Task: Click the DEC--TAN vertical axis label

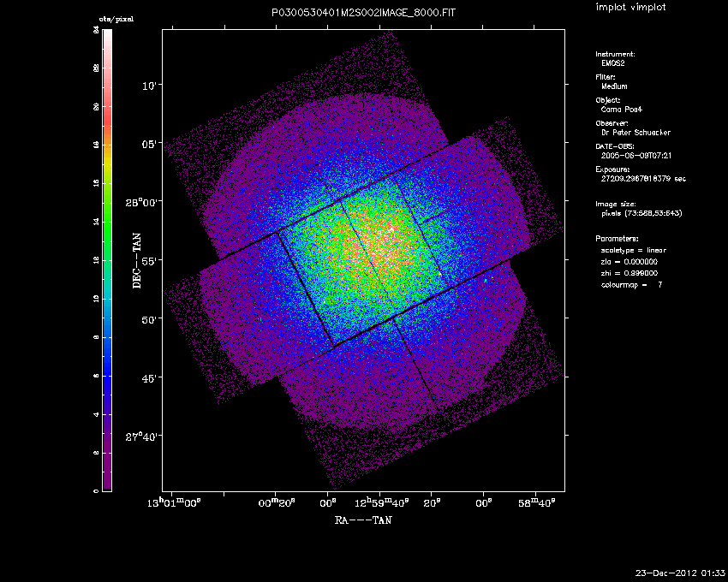Action: (x=137, y=258)
